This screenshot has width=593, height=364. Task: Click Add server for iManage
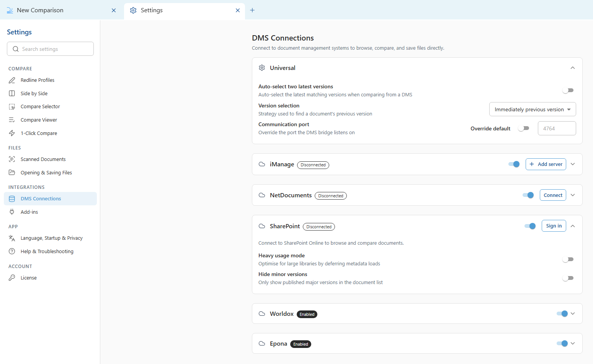coord(546,164)
